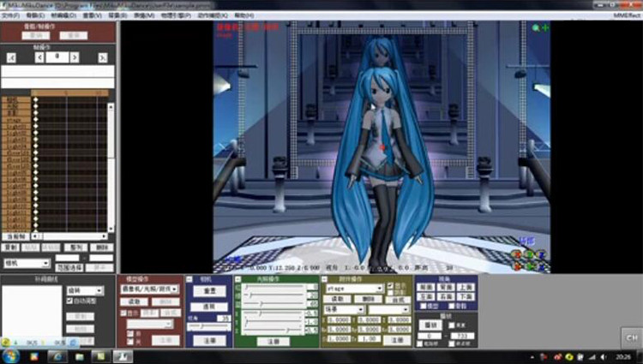Toggle repeat checkbox beside 播放 button
This screenshot has width=643, height=364.
[452, 325]
